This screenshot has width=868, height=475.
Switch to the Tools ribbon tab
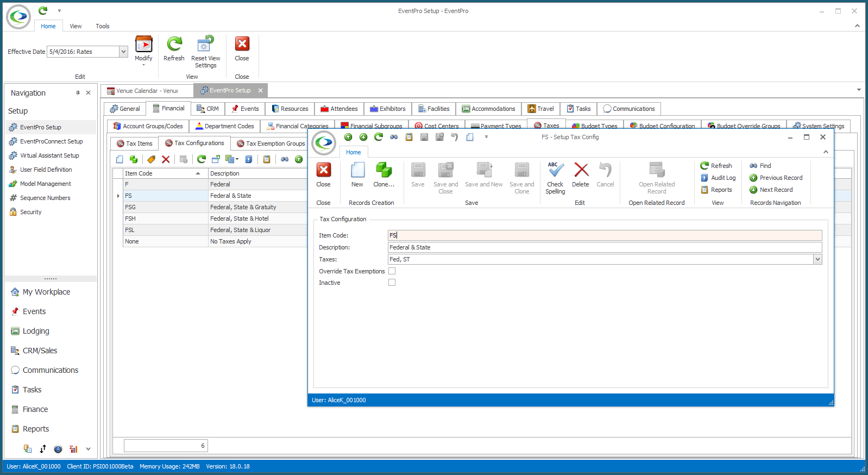(x=103, y=26)
